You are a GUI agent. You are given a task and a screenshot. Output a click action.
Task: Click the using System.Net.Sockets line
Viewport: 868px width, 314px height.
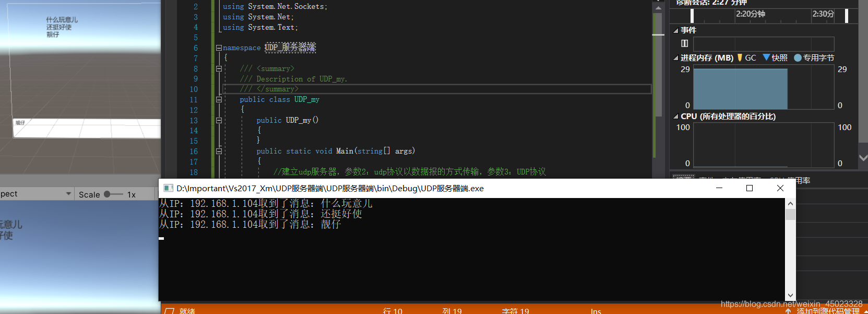click(x=275, y=6)
